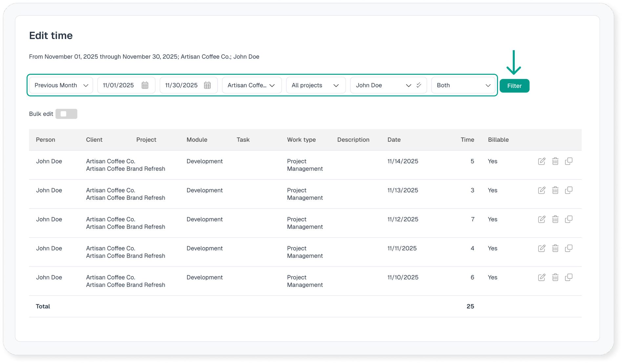
Task: Open the Both billable filter dropdown
Action: pyautogui.click(x=463, y=85)
